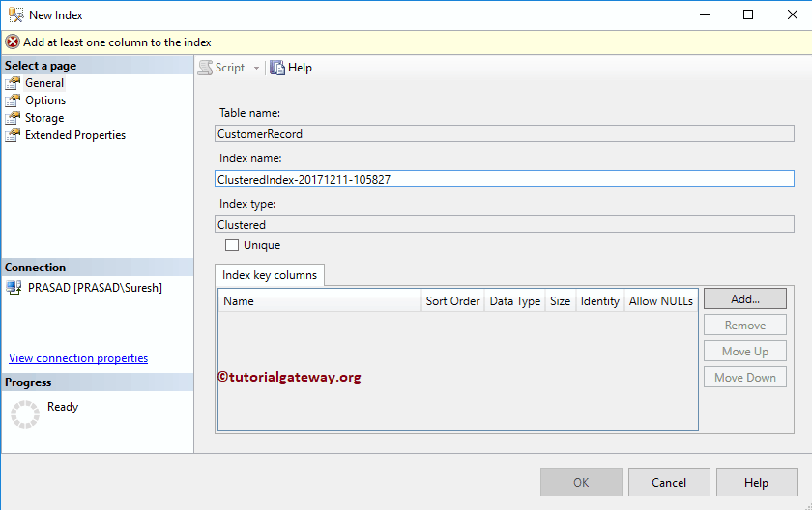
Task: Select the Options page icon
Action: [x=13, y=100]
